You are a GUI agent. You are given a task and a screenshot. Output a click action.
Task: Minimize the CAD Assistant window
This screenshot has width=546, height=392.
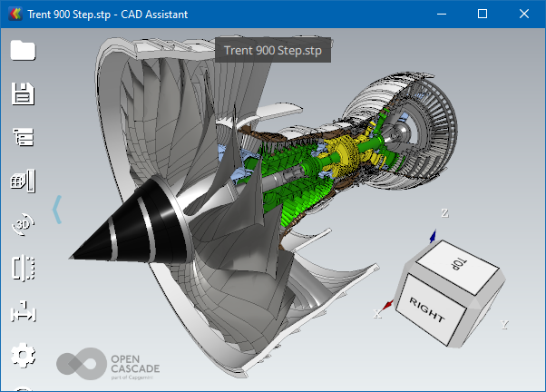point(442,14)
